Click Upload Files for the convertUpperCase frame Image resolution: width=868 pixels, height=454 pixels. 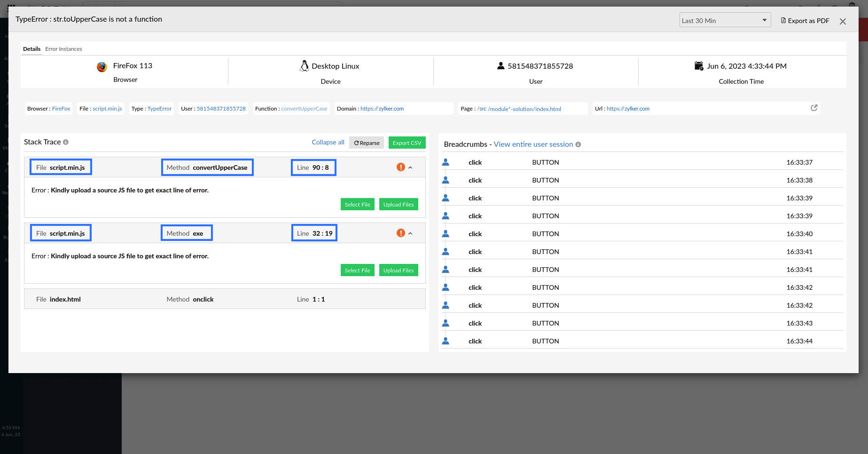tap(398, 205)
